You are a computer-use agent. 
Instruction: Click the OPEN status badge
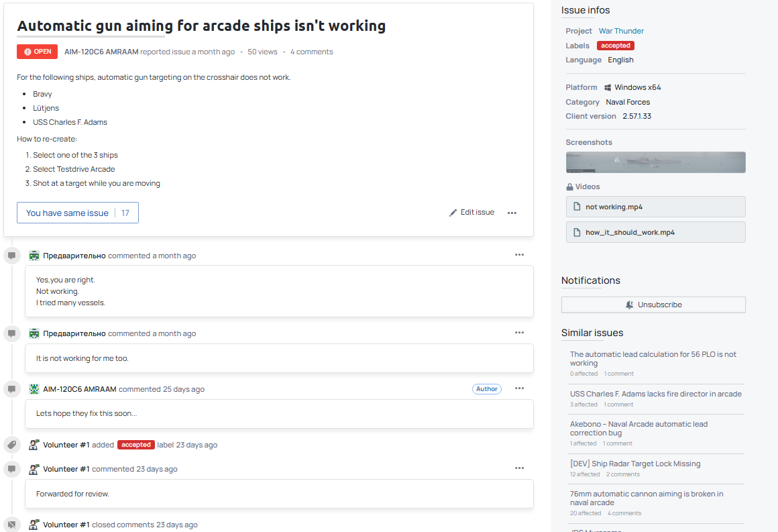37,52
